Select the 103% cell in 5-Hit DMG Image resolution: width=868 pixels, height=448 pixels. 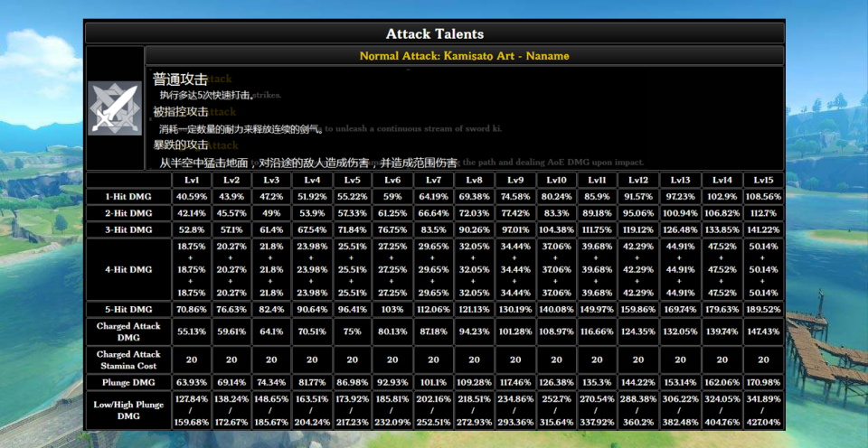pyautogui.click(x=392, y=309)
